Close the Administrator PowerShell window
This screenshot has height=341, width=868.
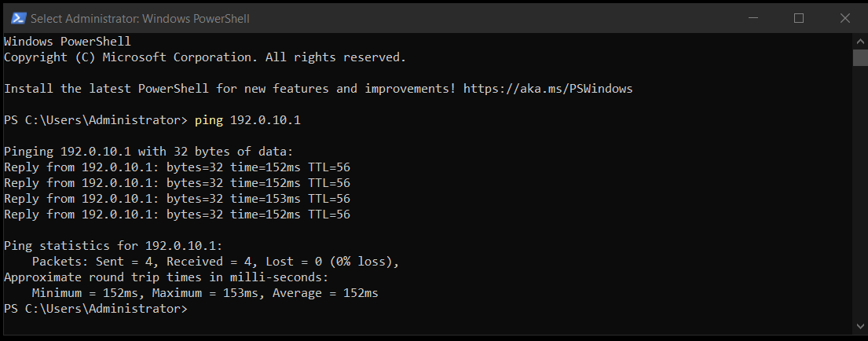pos(844,17)
